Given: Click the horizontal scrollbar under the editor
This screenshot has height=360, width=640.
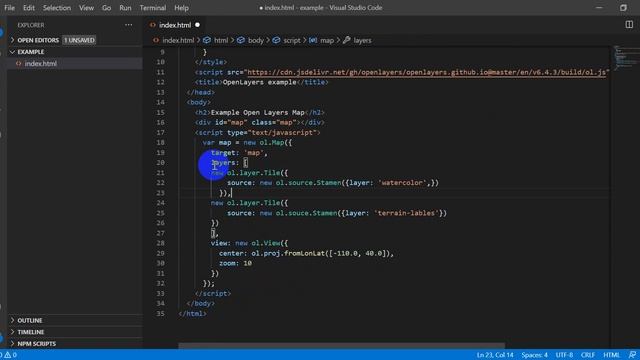Looking at the screenshot, I should 341,346.
